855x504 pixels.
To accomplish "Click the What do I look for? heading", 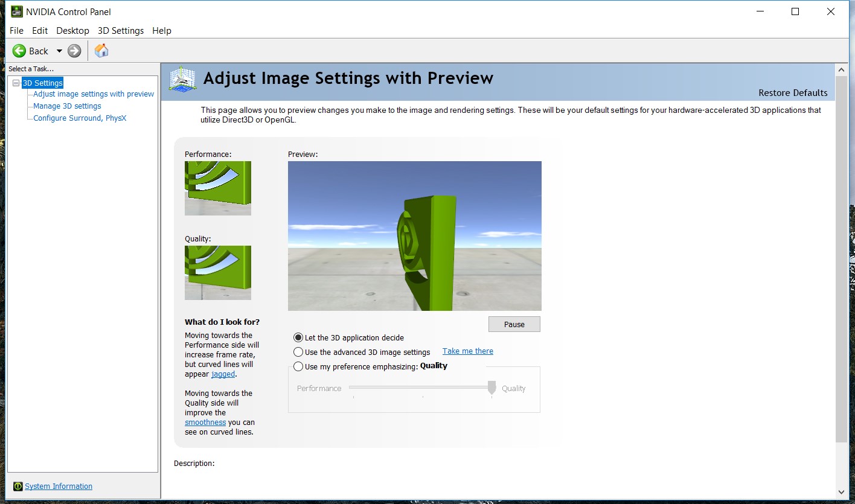I will (x=222, y=322).
